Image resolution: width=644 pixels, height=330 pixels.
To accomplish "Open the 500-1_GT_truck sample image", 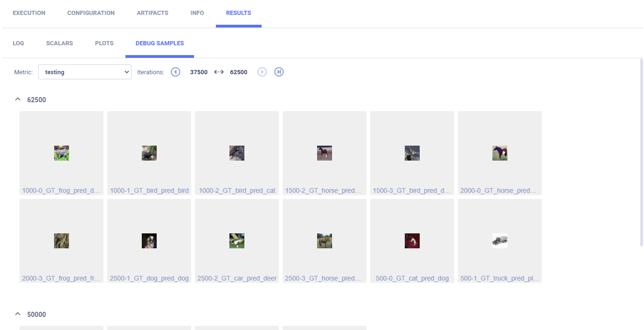I will 500,241.
